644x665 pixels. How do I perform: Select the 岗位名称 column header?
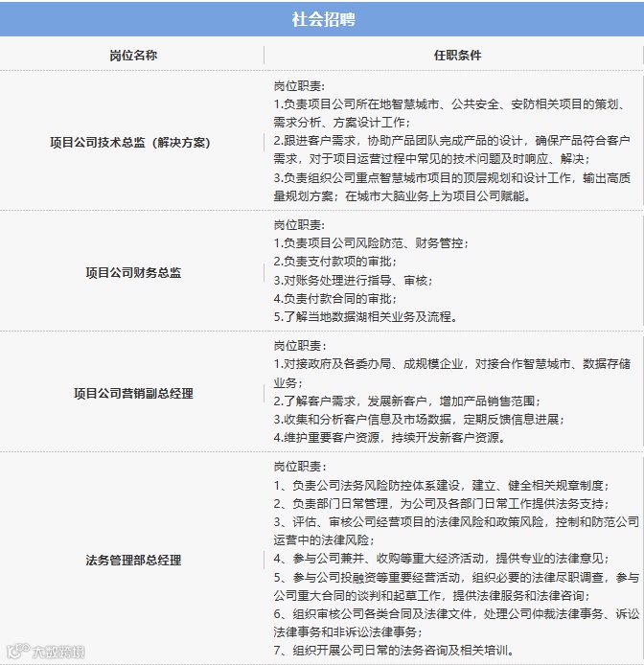pyautogui.click(x=133, y=56)
